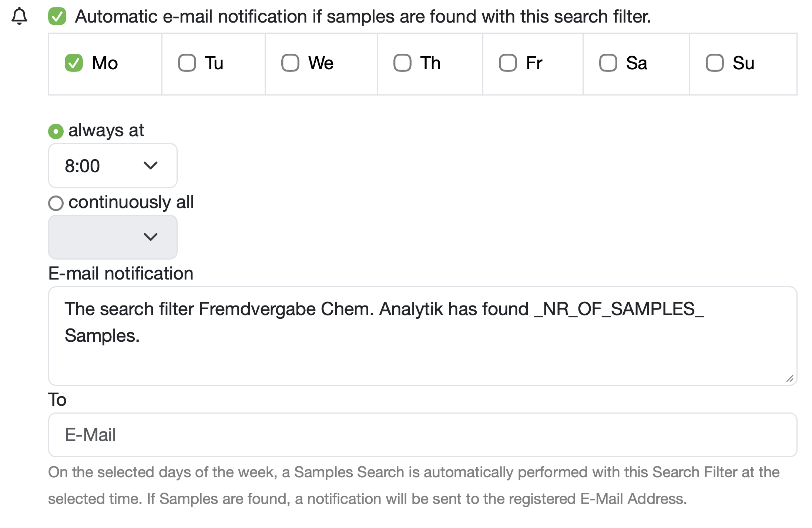Choose the "continuously all" radio option

[x=56, y=203]
